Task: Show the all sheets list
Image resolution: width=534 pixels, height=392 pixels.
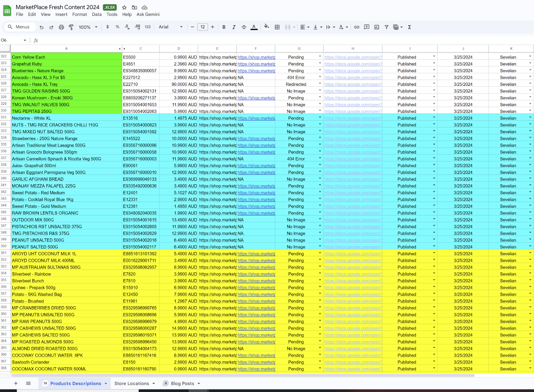Action: pos(28,383)
